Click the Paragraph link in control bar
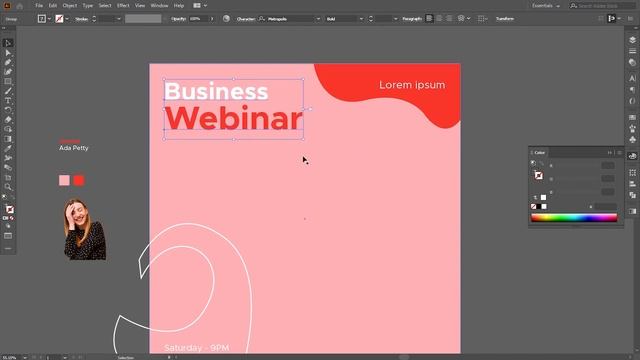Image resolution: width=640 pixels, height=360 pixels. 412,19
